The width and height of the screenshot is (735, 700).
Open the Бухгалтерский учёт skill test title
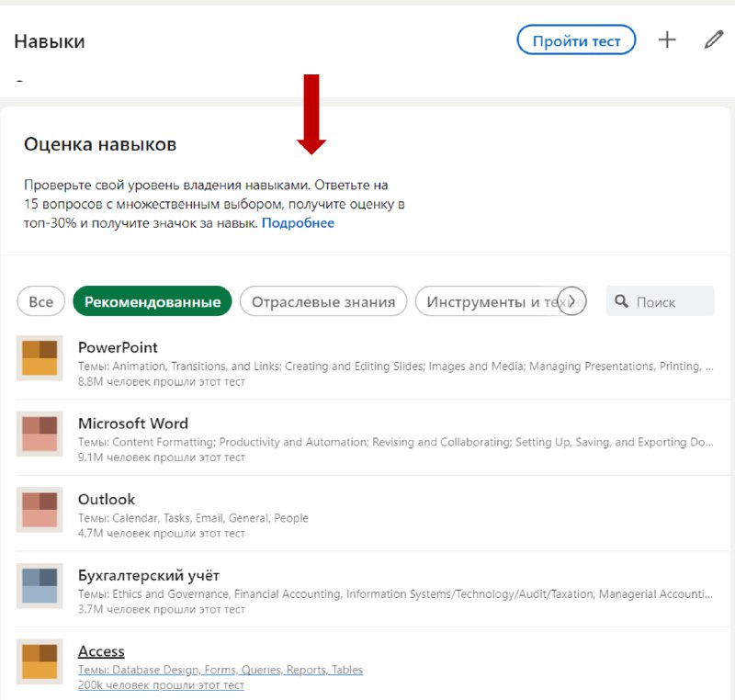pos(149,575)
